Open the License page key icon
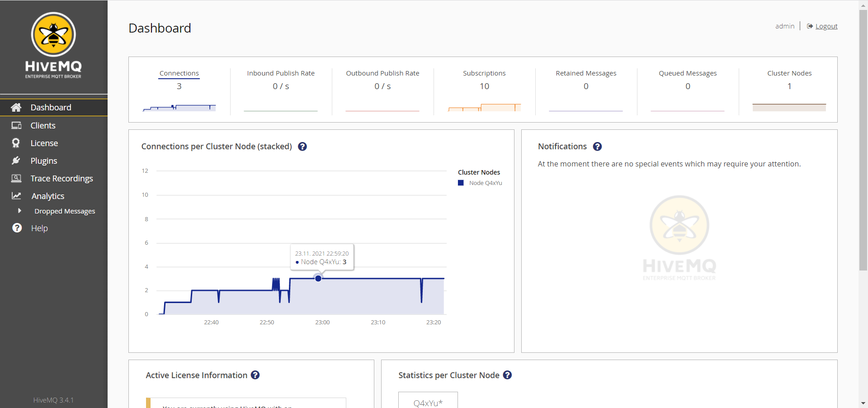This screenshot has width=868, height=408. (16, 143)
